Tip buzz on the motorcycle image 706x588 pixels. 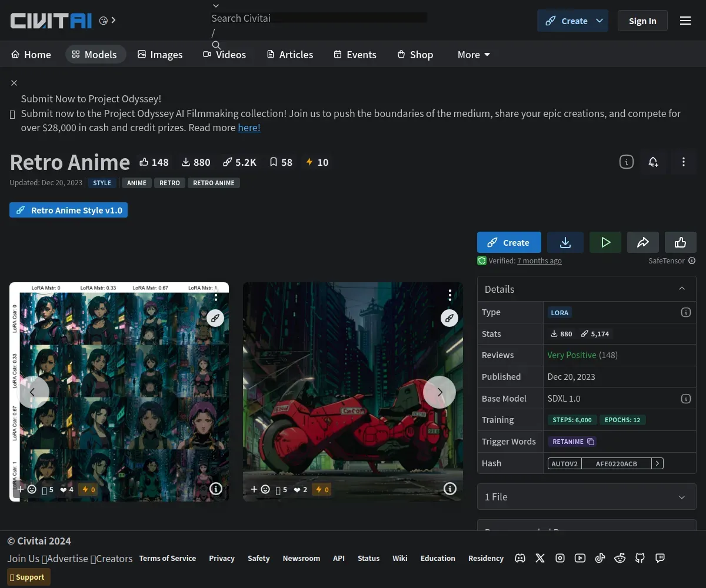(x=322, y=489)
